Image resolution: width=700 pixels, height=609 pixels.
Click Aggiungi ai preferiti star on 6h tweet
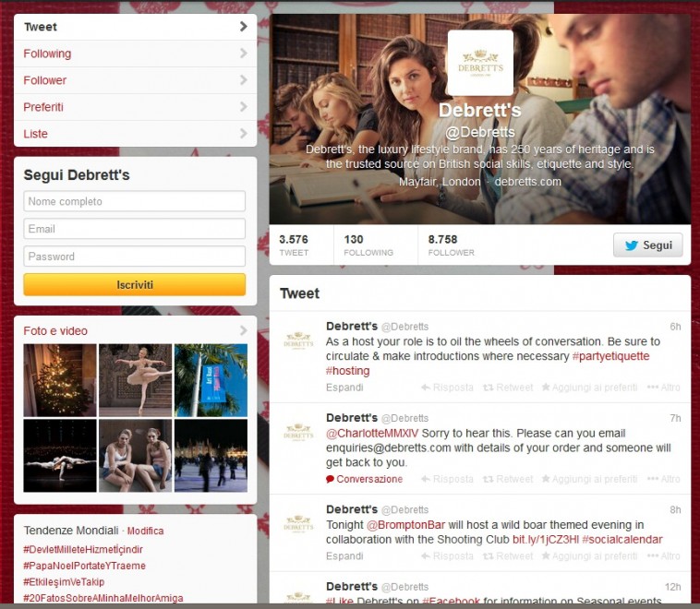tap(589, 388)
